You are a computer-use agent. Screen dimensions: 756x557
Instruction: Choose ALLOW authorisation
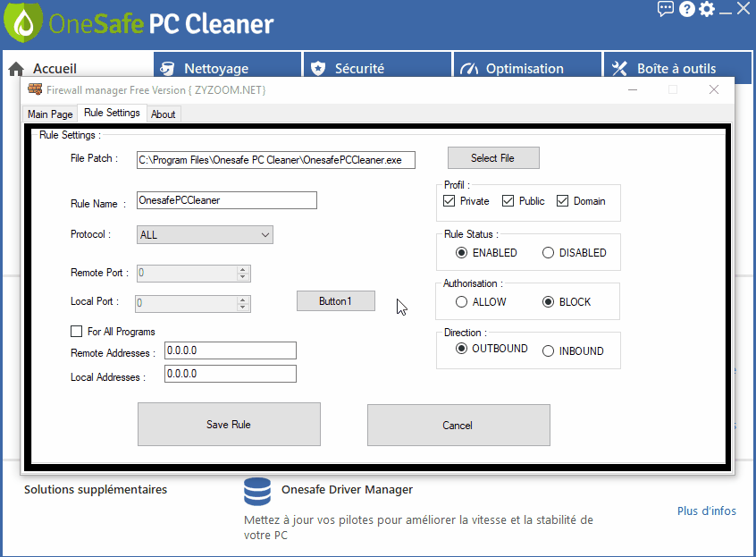461,302
